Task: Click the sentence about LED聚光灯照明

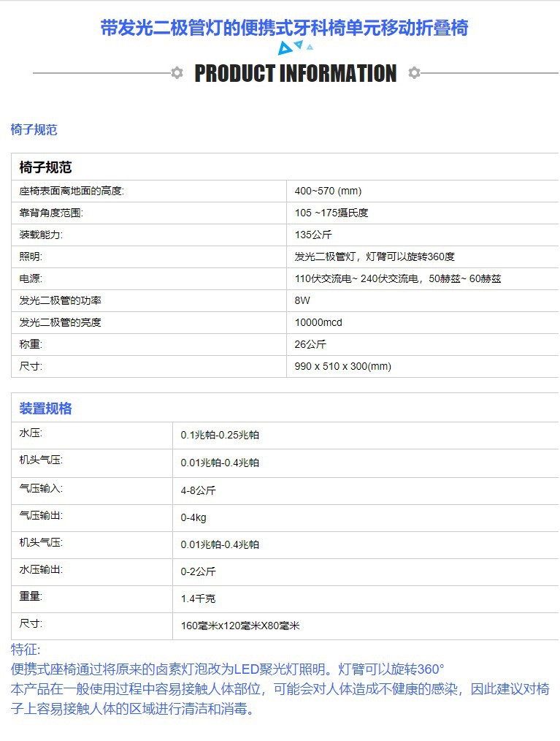Action: click(x=228, y=669)
